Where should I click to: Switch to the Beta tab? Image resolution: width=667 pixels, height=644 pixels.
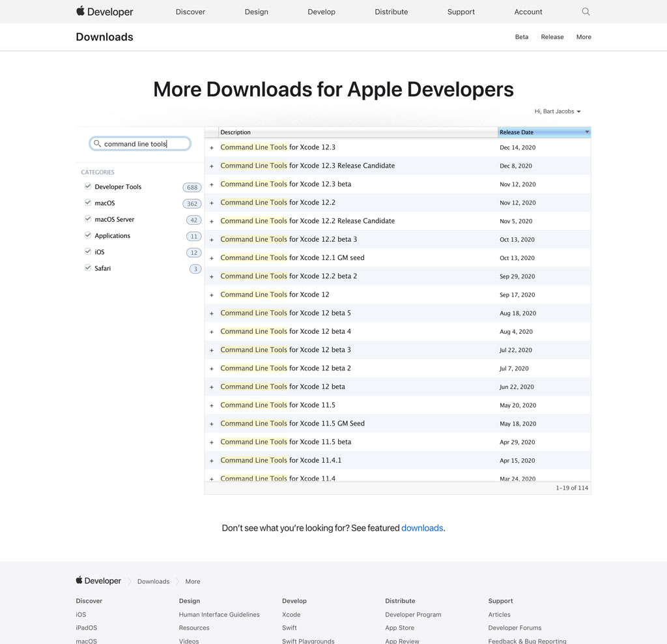(x=522, y=37)
